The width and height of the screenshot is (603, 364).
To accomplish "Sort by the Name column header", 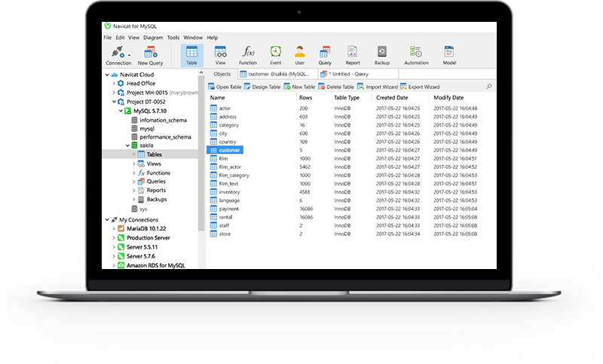I will [x=218, y=98].
